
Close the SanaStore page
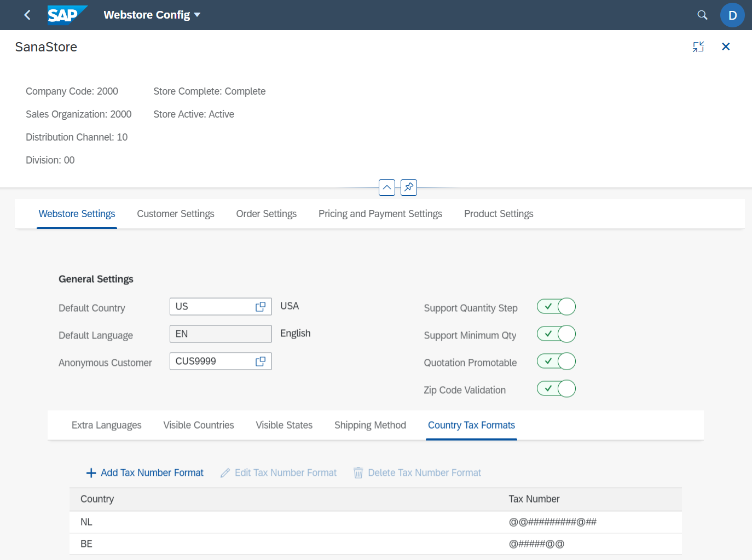point(726,47)
